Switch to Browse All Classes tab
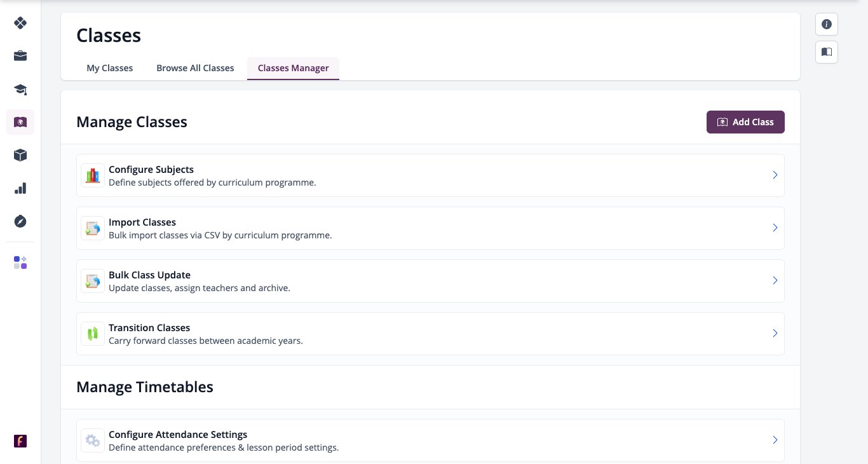 point(195,68)
